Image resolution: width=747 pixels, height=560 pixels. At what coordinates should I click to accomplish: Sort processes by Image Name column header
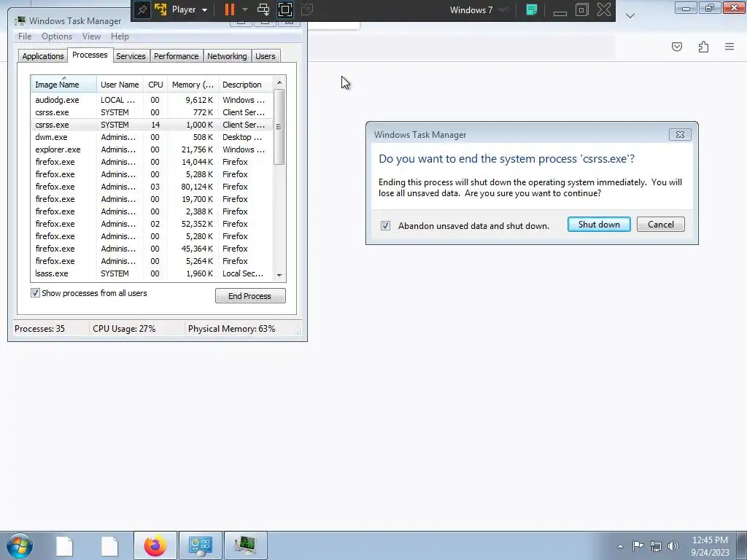(x=64, y=85)
